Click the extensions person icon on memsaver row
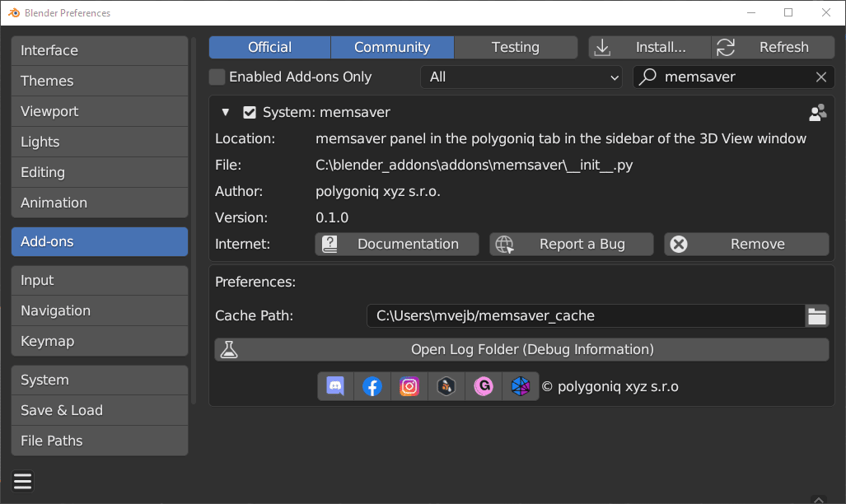 tap(817, 112)
